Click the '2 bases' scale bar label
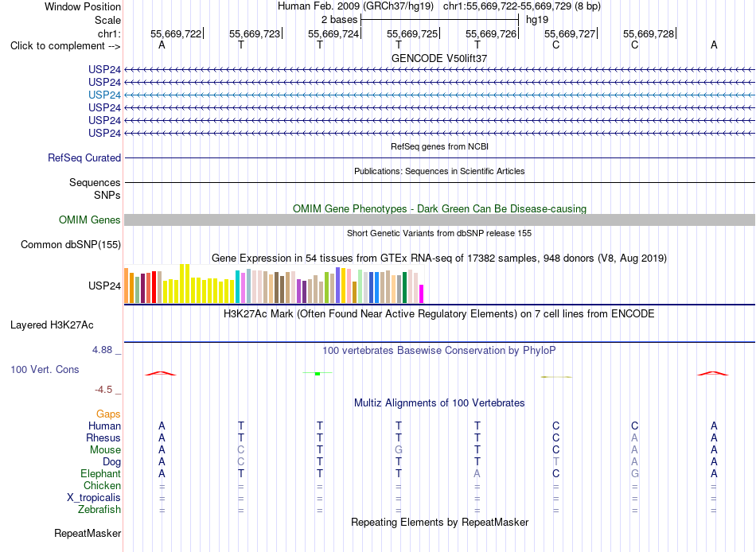This screenshot has width=756, height=552. [340, 20]
